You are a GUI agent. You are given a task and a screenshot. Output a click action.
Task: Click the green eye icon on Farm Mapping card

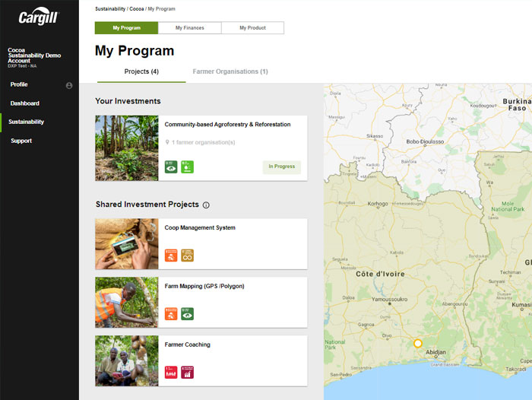pos(187,313)
